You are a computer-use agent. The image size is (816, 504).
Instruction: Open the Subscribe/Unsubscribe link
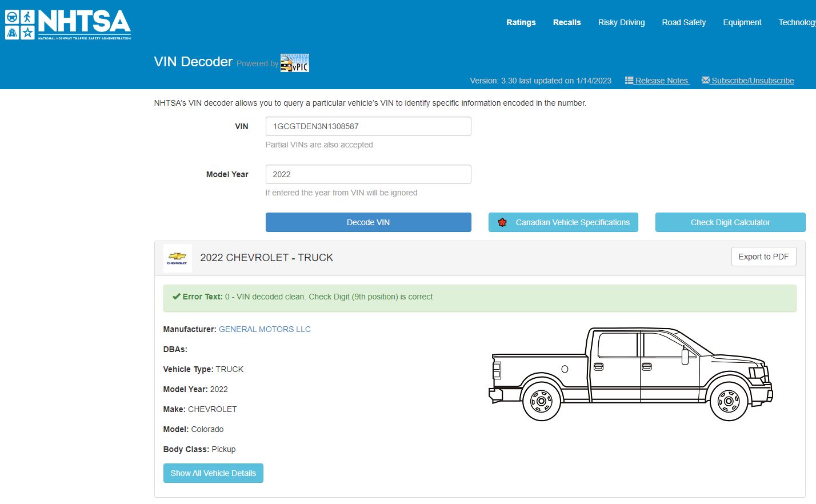(x=753, y=81)
